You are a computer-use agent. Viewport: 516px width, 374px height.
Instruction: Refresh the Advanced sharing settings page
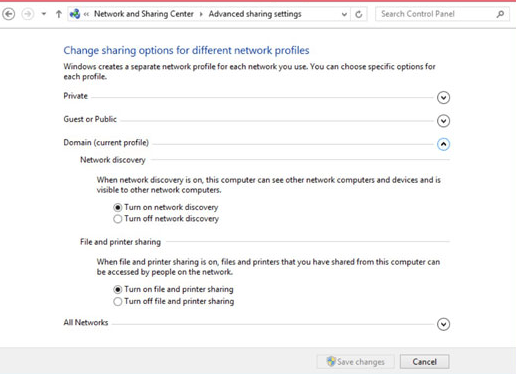click(359, 14)
